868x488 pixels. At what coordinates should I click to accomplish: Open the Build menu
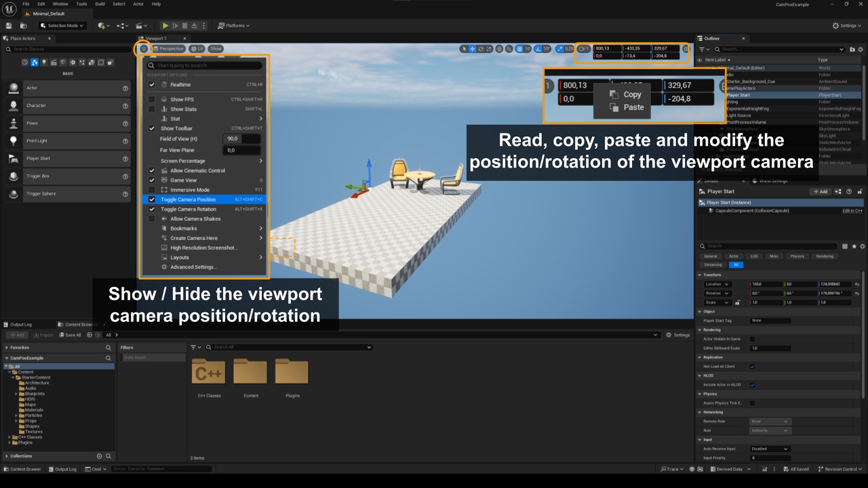pos(100,4)
